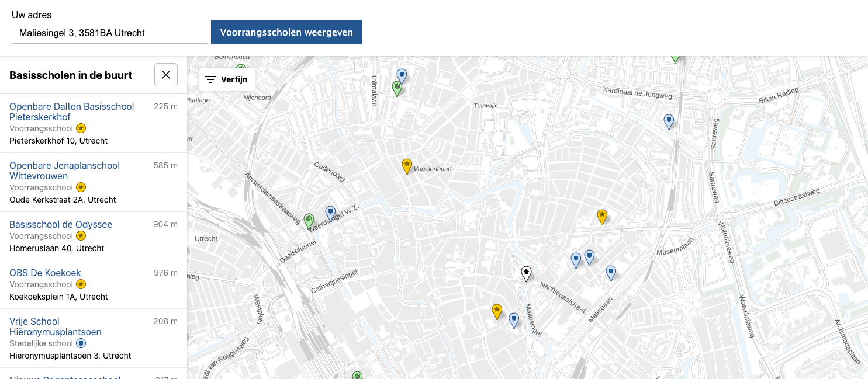Click the 225 m distance text
Viewport: 868px width, 379px height.
click(x=165, y=106)
